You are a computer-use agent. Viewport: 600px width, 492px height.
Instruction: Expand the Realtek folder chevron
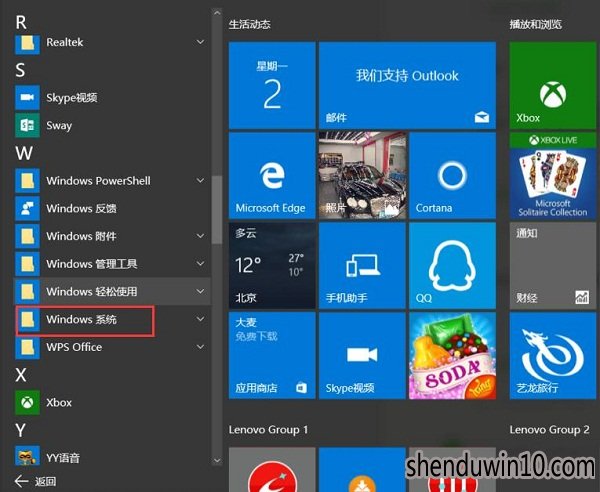tap(200, 41)
